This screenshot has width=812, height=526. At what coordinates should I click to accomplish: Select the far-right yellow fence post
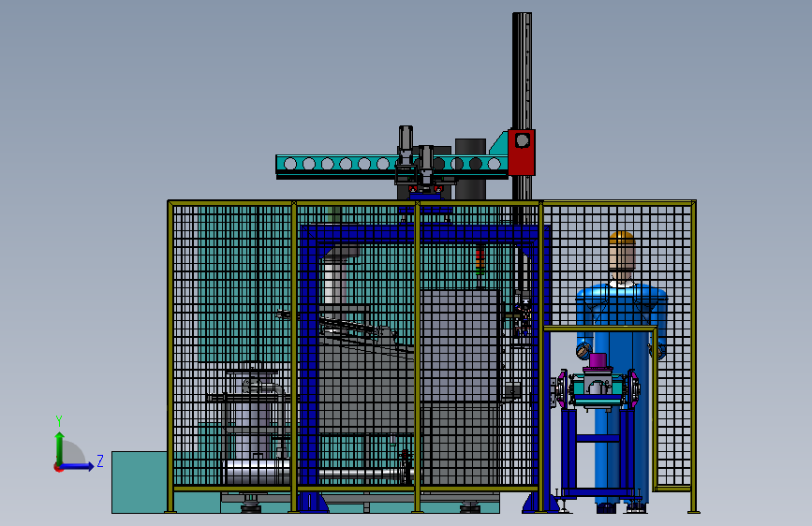tap(693, 357)
